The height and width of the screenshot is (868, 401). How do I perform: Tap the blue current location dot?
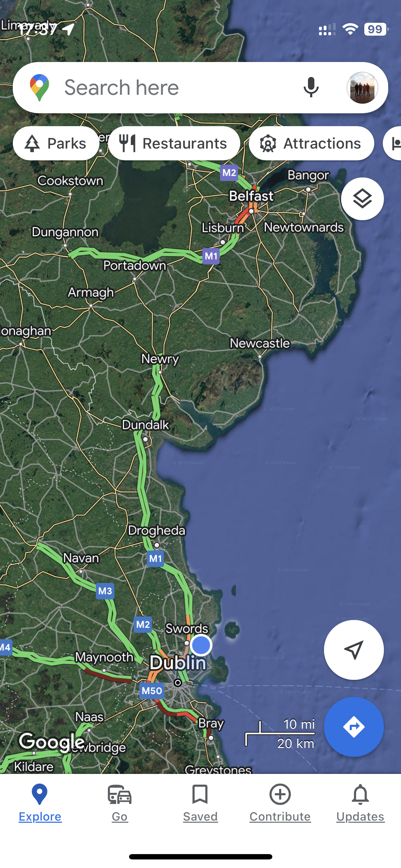tap(201, 645)
